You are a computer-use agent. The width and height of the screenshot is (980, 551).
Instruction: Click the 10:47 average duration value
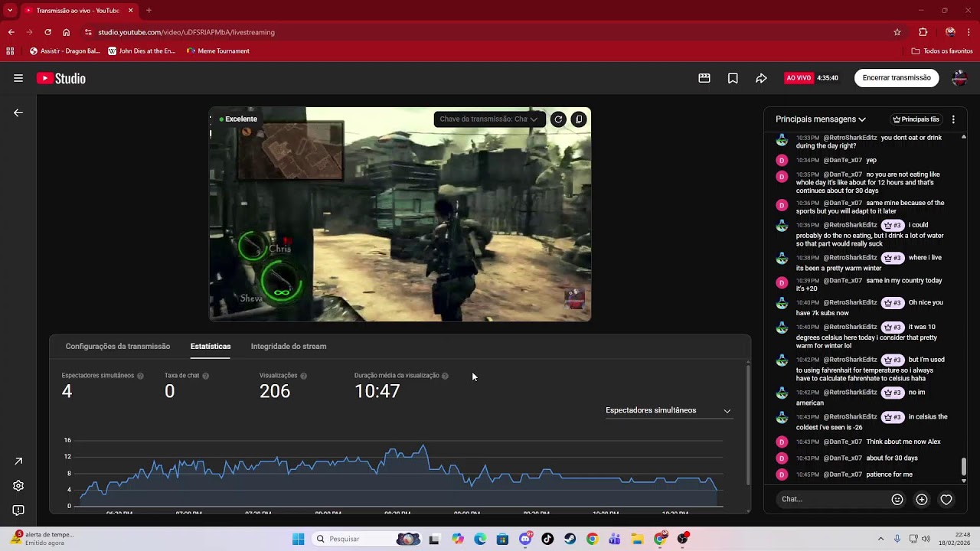[377, 391]
